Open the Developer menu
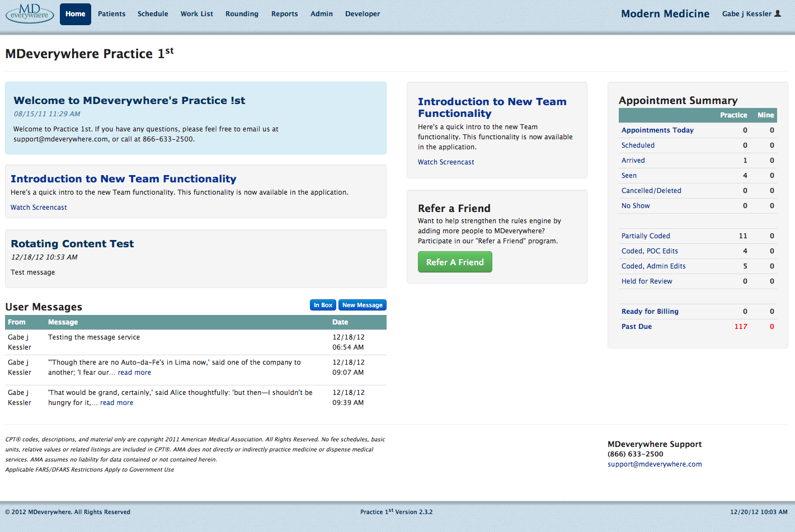This screenshot has width=795, height=532. 363,14
